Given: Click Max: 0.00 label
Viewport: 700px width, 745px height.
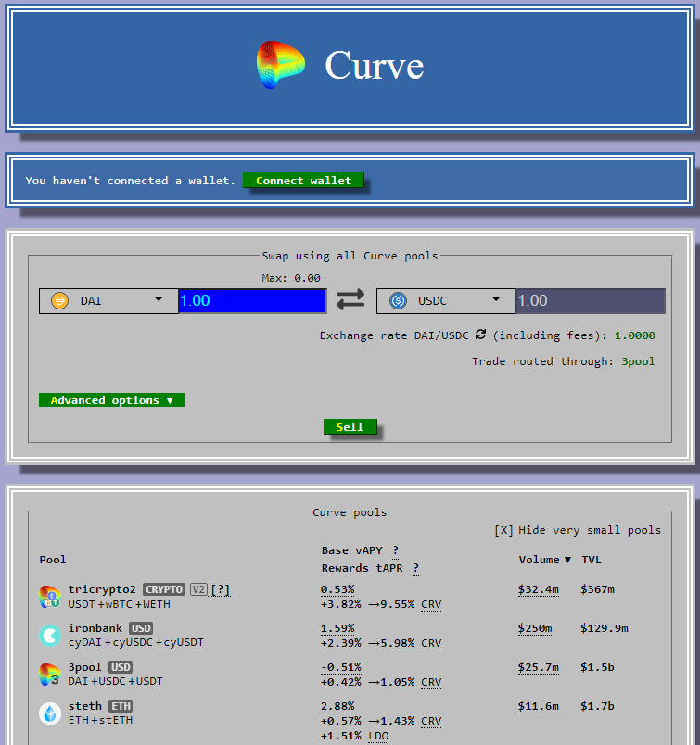Looking at the screenshot, I should (291, 278).
